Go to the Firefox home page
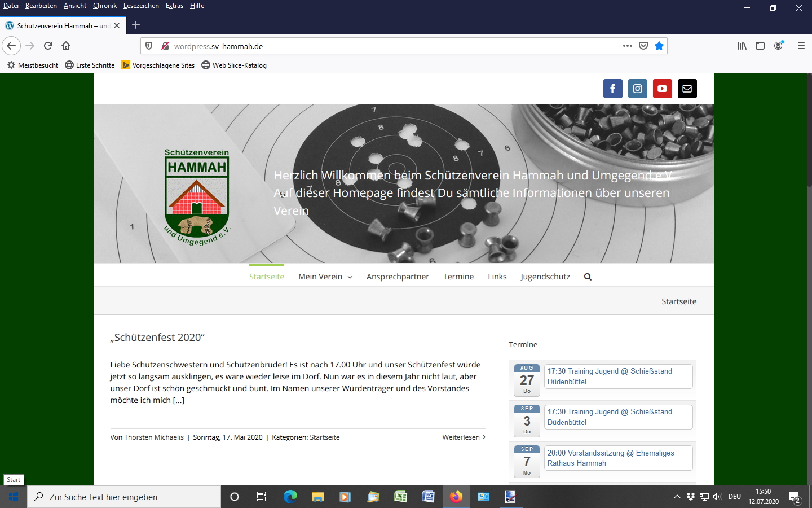Screen dimensions: 812x508 tap(66, 46)
